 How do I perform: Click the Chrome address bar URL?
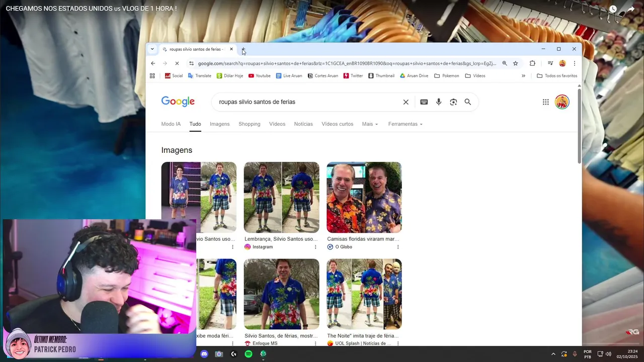pyautogui.click(x=347, y=63)
